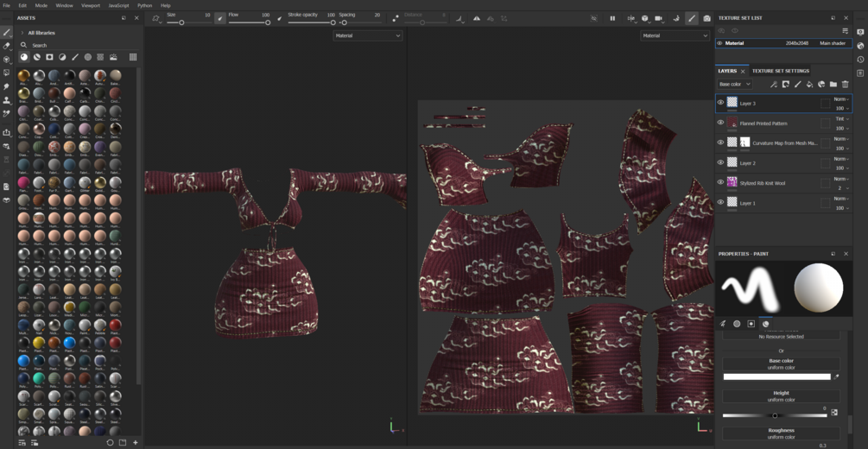This screenshot has width=868, height=449.
Task: Filter assets by textures icon
Action: (101, 57)
